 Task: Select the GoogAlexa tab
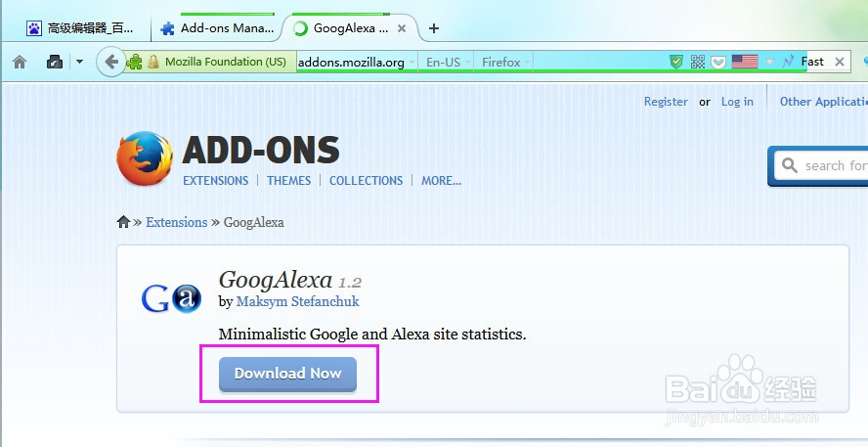(x=351, y=27)
